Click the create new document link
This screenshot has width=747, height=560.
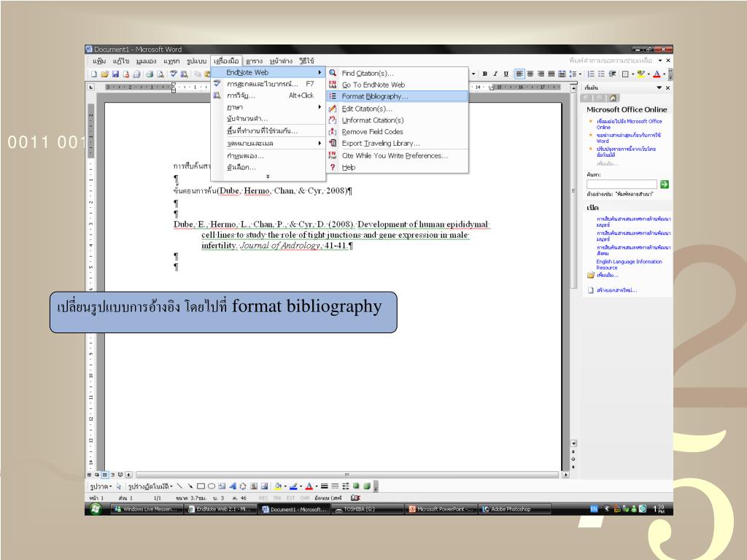pyautogui.click(x=616, y=290)
